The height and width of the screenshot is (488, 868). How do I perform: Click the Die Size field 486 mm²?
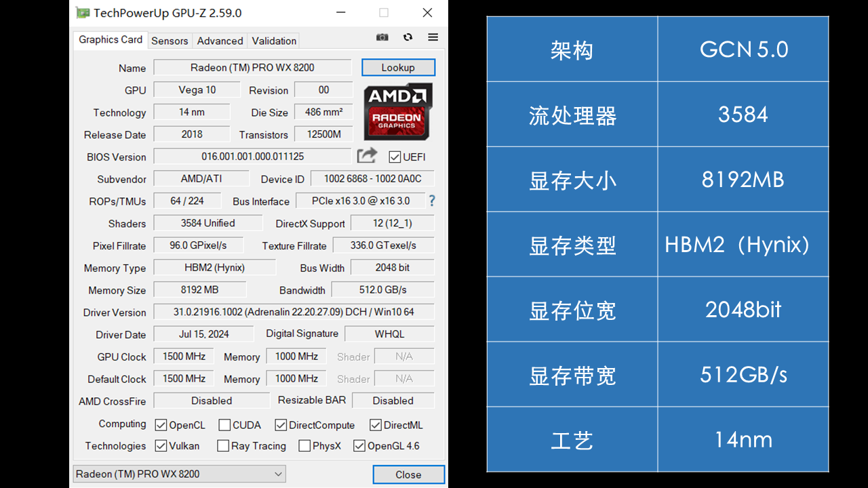click(323, 112)
